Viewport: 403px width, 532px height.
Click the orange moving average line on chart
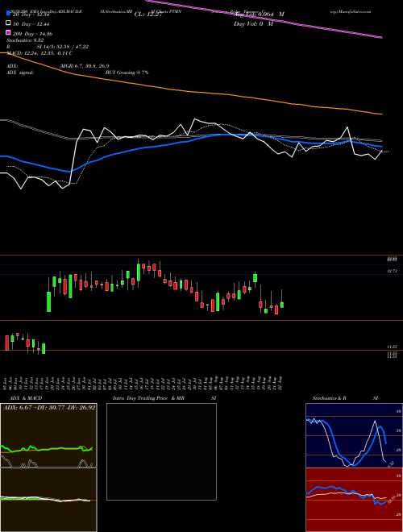(190, 91)
